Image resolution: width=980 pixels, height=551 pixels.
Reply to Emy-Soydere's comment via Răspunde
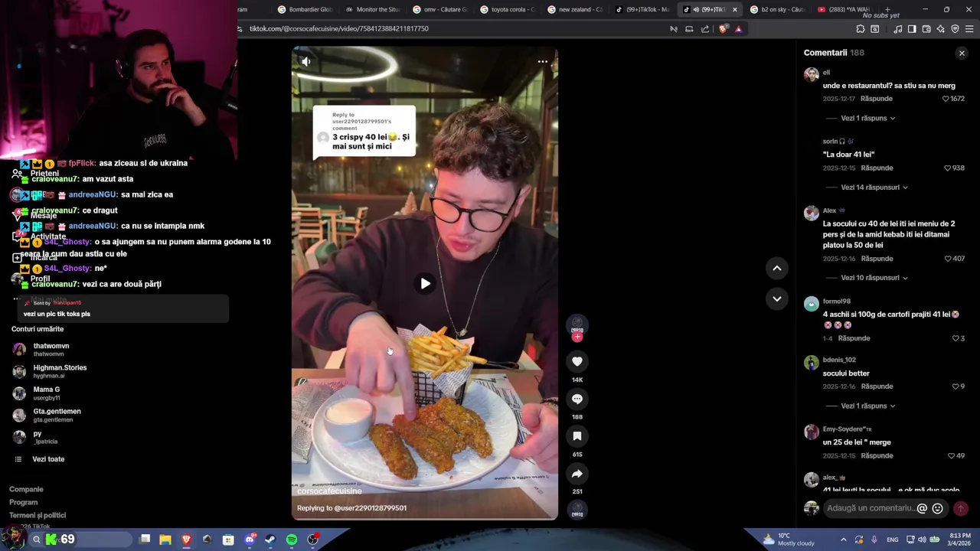pos(877,455)
